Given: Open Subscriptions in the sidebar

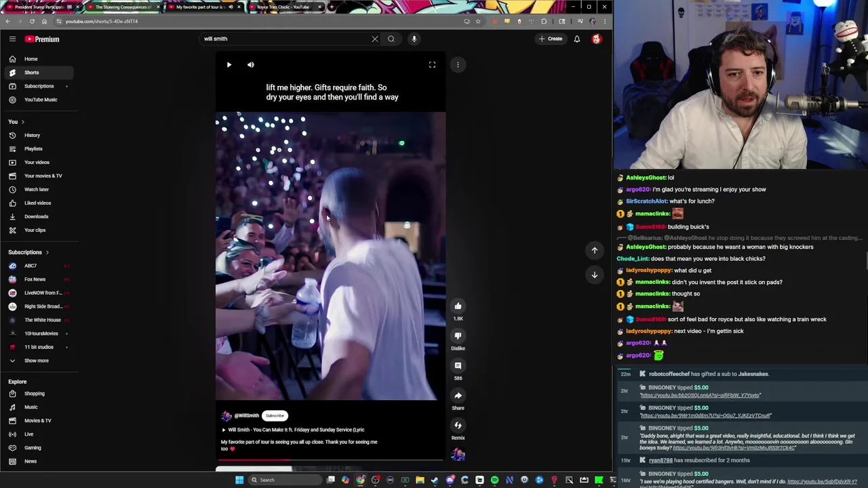Looking at the screenshot, I should point(39,86).
